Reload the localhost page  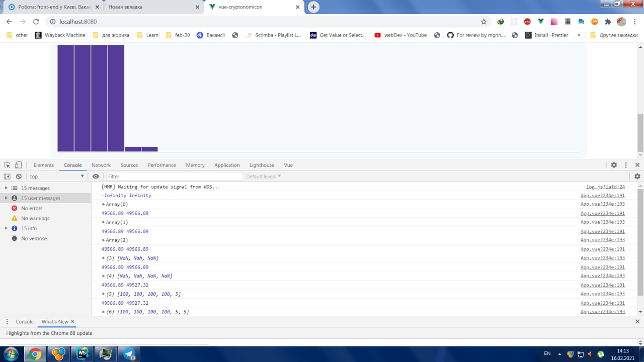tap(36, 22)
